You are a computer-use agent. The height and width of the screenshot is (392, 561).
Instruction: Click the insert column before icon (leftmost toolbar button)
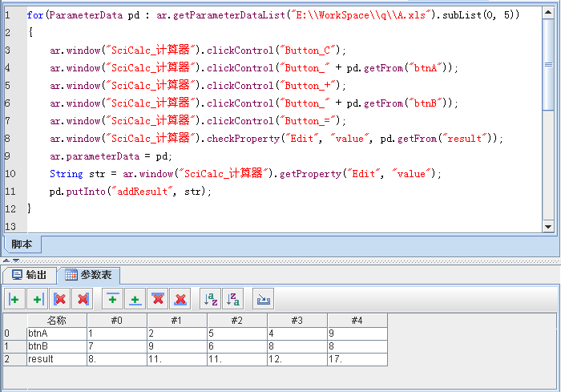point(14,300)
